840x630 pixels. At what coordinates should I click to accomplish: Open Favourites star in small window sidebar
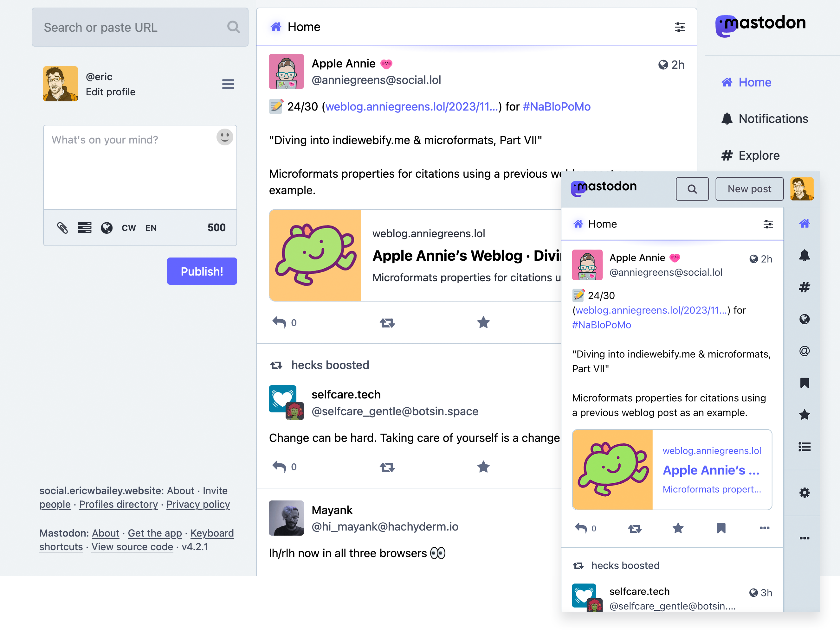tap(804, 415)
